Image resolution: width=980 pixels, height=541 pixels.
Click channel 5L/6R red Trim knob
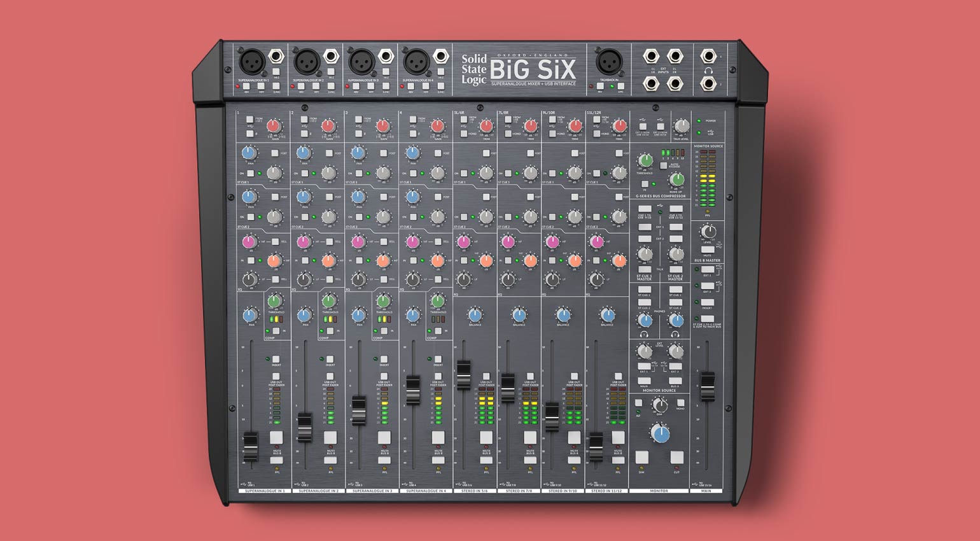tap(487, 125)
